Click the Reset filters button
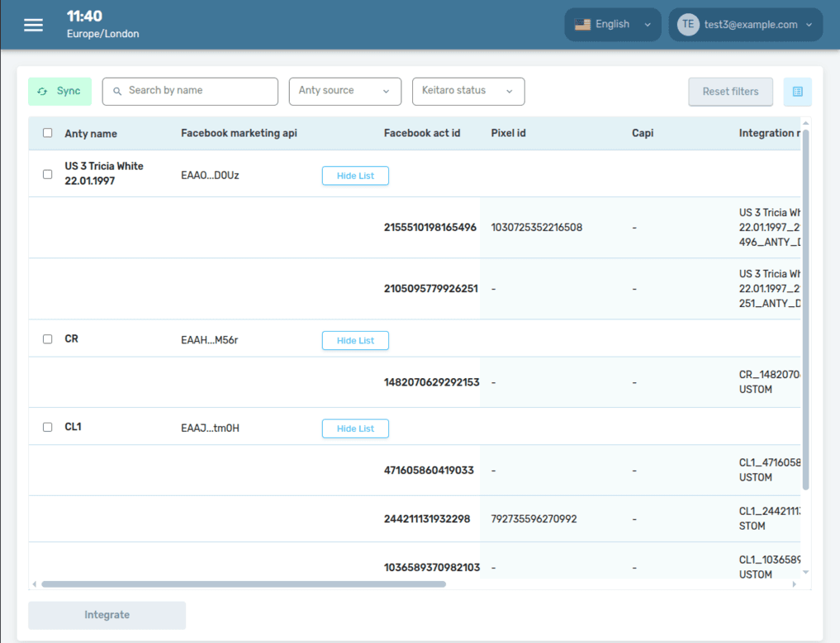 [x=730, y=92]
